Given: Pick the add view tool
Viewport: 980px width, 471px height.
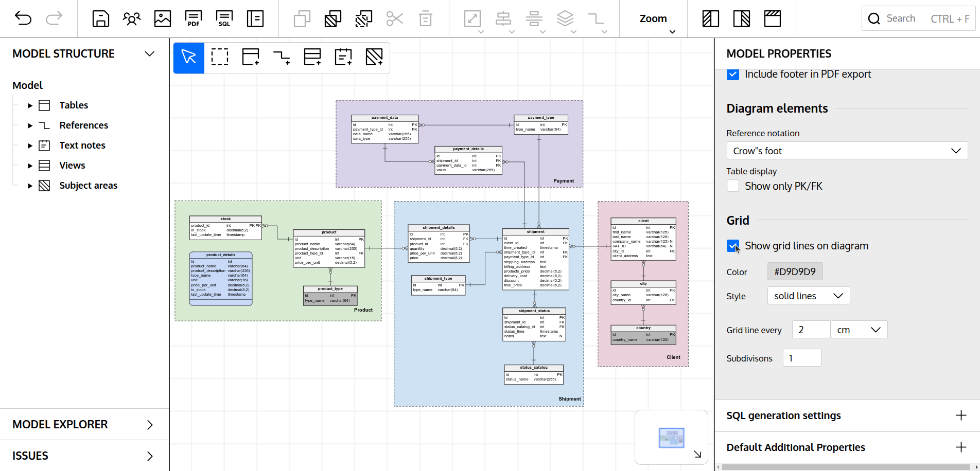Looking at the screenshot, I should coord(312,57).
